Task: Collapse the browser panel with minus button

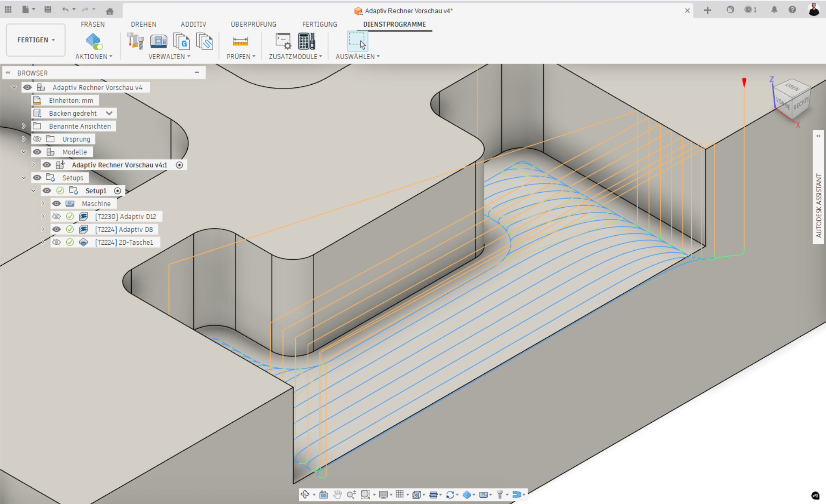Action: pos(197,72)
